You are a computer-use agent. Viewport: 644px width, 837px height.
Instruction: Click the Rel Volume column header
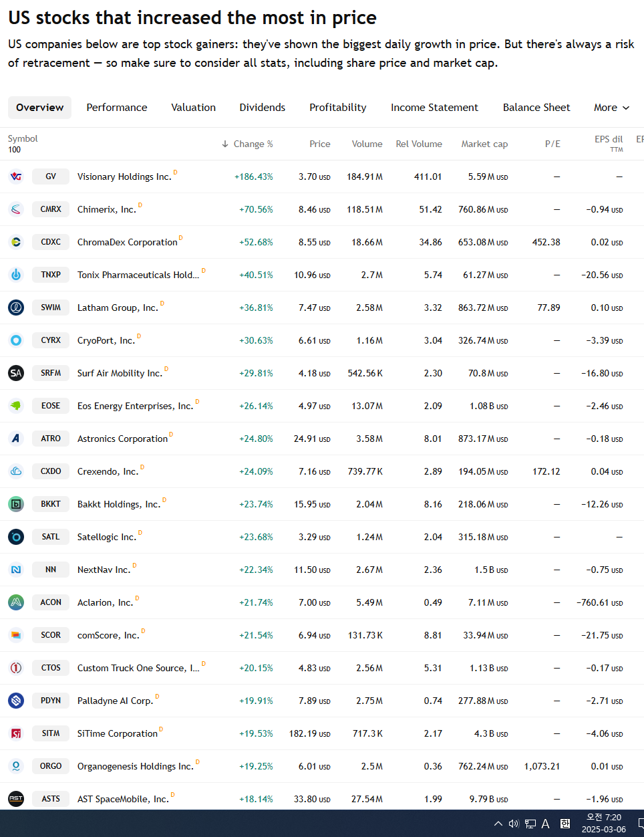419,144
